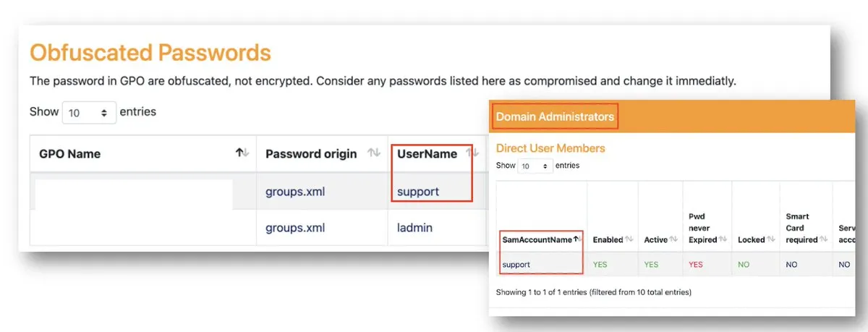Click the Domain Administrators header tab
868x332 pixels.
tap(555, 116)
